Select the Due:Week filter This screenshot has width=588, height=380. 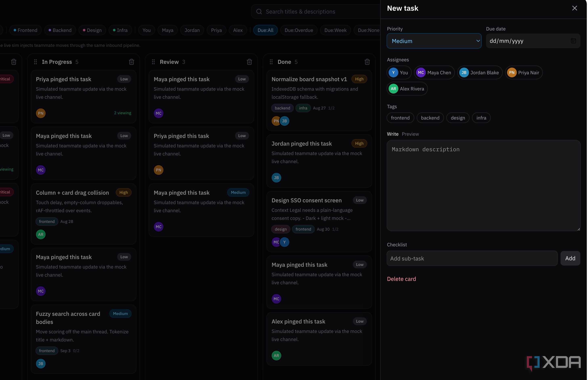point(335,30)
